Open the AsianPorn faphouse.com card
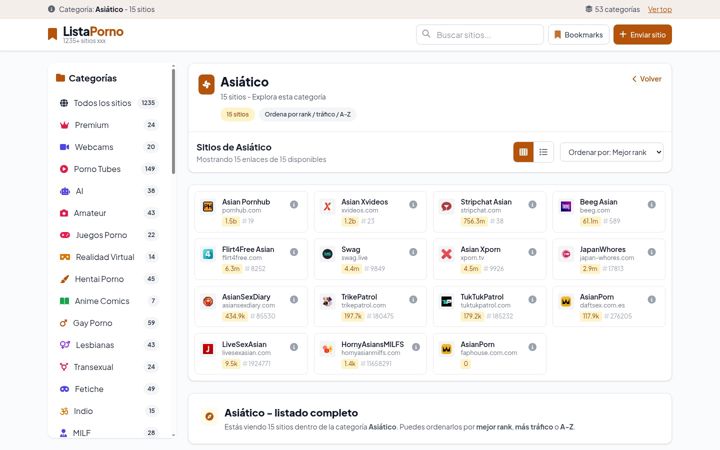Screen dimensions: 720x450 pyautogui.click(x=489, y=354)
